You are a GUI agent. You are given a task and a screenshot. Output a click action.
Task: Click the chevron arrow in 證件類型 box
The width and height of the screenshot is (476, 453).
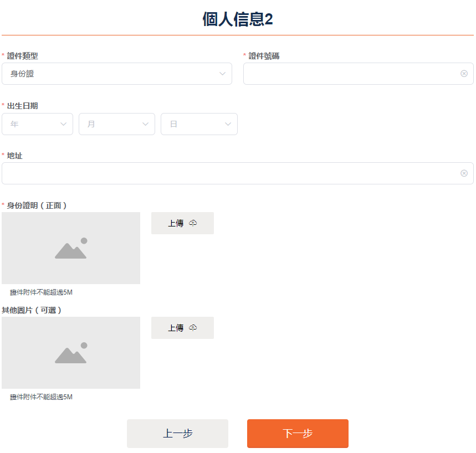222,74
